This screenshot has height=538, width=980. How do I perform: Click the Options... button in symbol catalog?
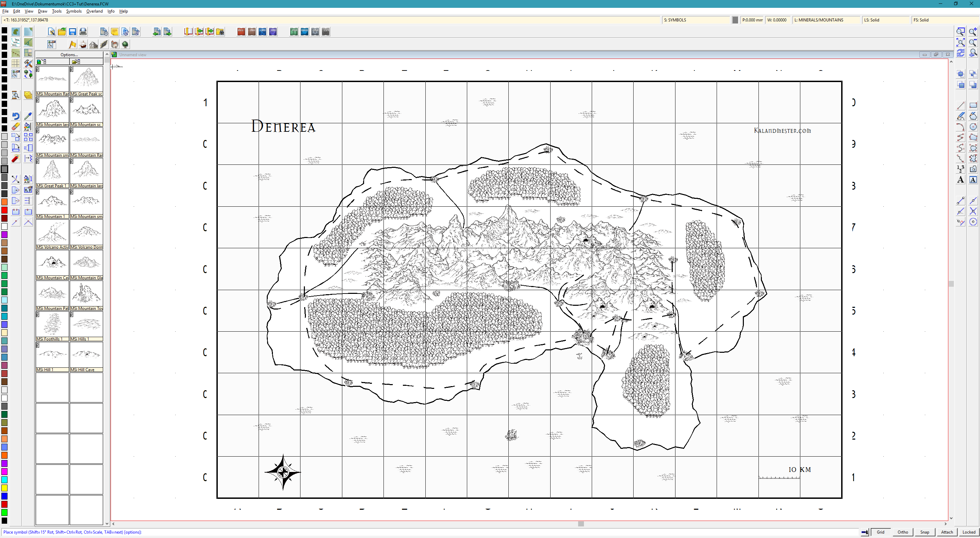pyautogui.click(x=69, y=54)
